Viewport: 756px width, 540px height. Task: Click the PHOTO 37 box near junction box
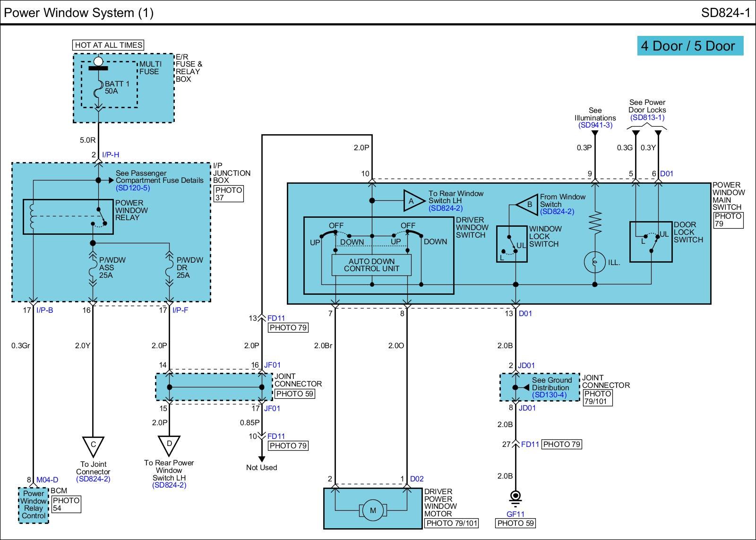click(229, 194)
